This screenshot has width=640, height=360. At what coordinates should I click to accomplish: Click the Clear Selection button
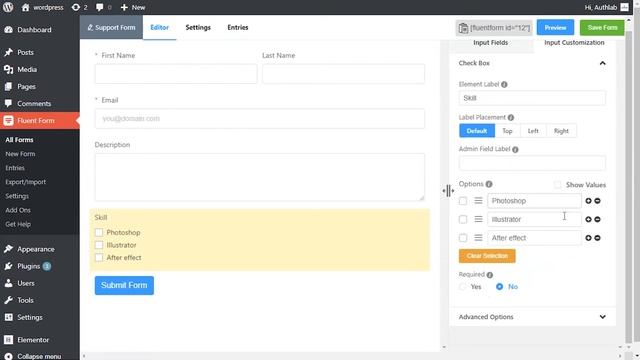coord(487,256)
